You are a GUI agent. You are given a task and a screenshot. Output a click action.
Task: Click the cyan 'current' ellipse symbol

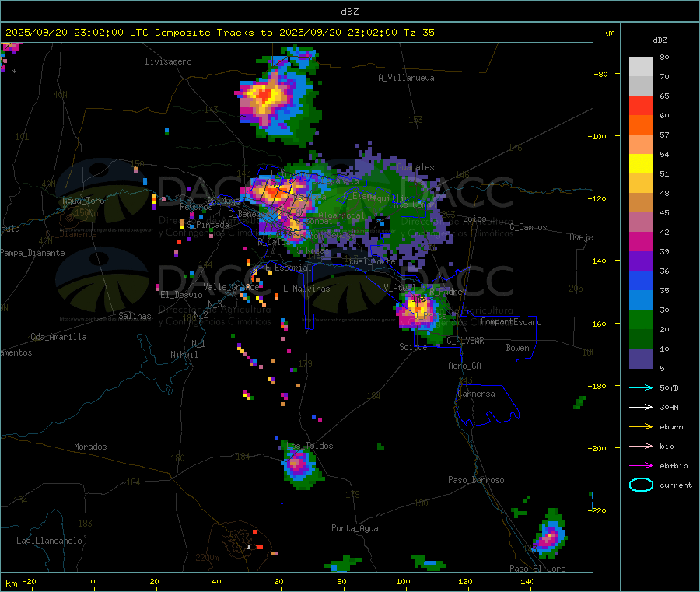[x=641, y=485]
